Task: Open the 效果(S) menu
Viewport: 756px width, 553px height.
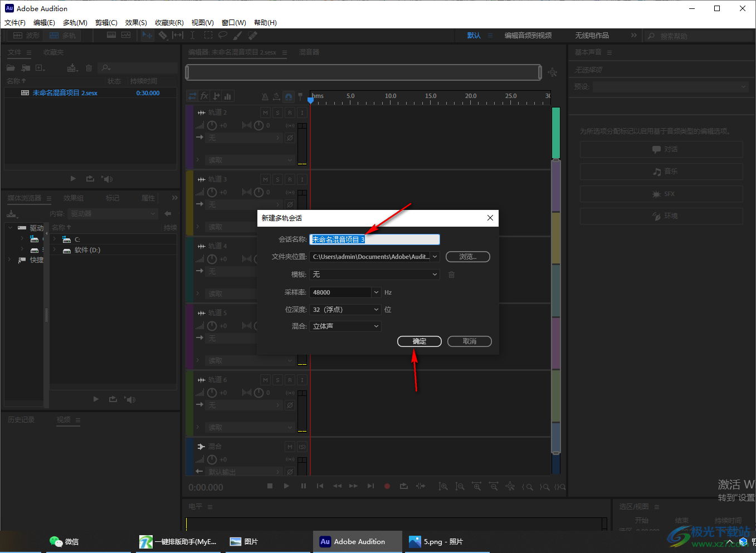Action: click(136, 23)
